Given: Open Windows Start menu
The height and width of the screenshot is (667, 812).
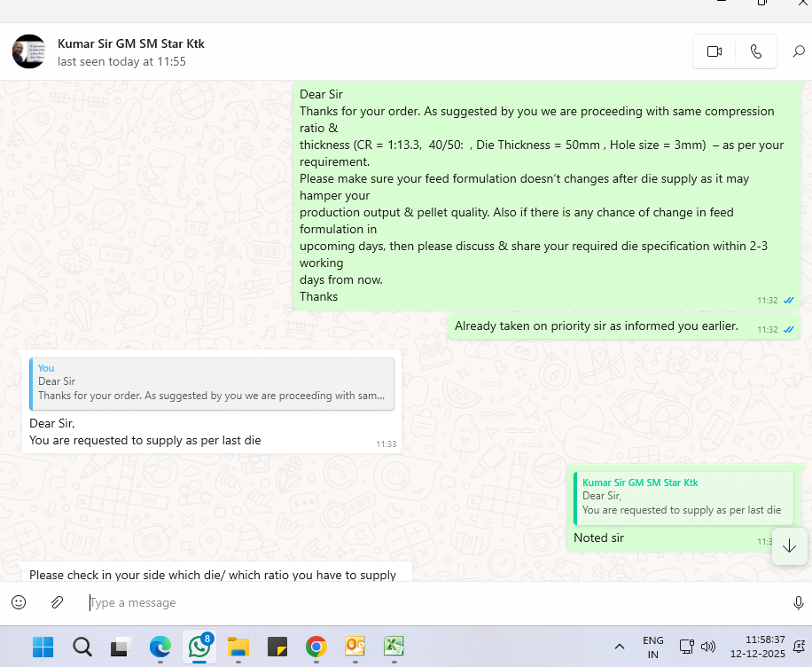Looking at the screenshot, I should pyautogui.click(x=43, y=647).
